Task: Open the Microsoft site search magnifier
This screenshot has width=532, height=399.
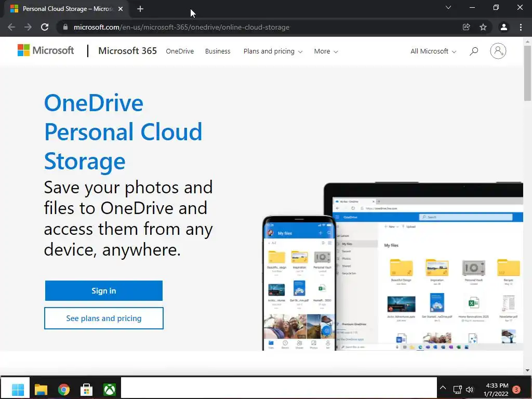Action: 474,51
